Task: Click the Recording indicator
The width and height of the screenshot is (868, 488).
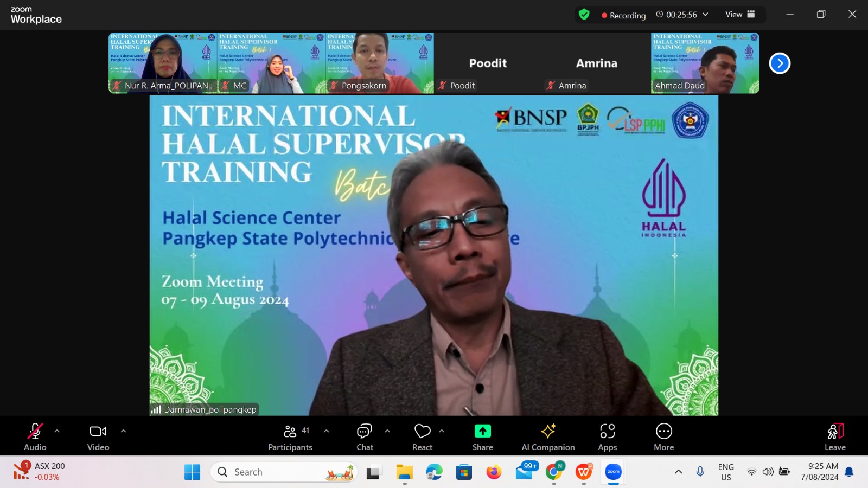Action: pos(623,15)
